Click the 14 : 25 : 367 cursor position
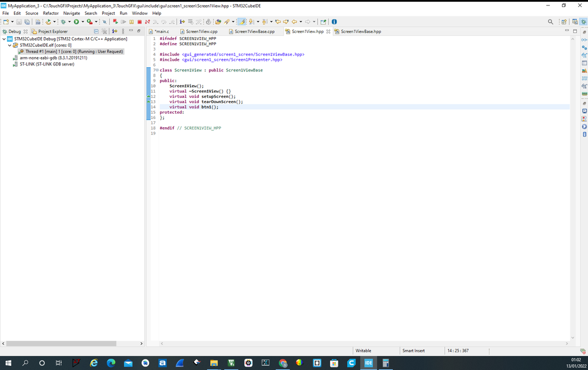 point(458,351)
